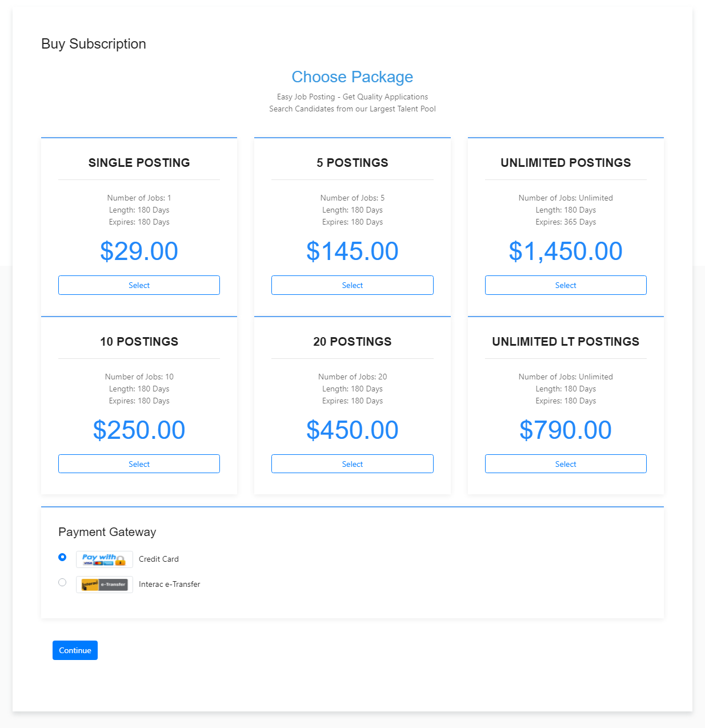Select the Credit Card radio button
The image size is (705, 728).
pos(62,557)
